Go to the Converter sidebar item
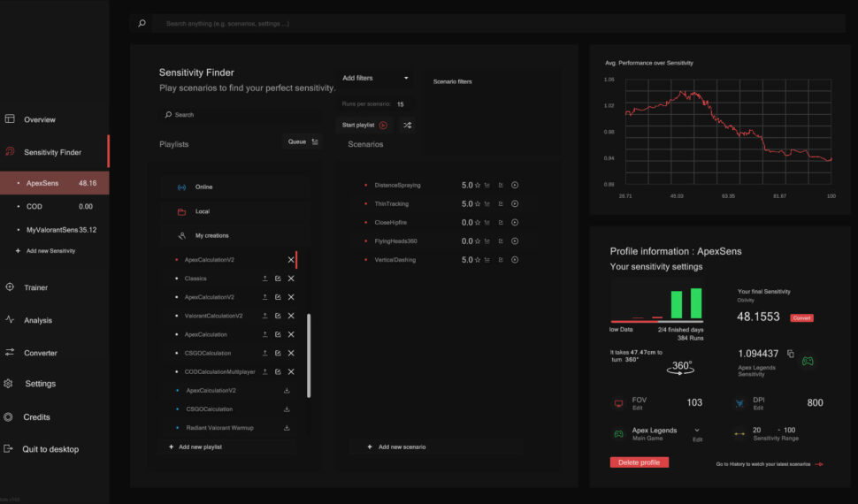Viewport: 858px width, 504px height. [40, 353]
